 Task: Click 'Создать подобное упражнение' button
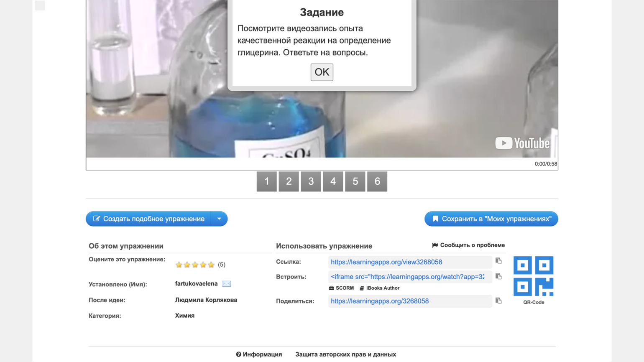(x=149, y=219)
